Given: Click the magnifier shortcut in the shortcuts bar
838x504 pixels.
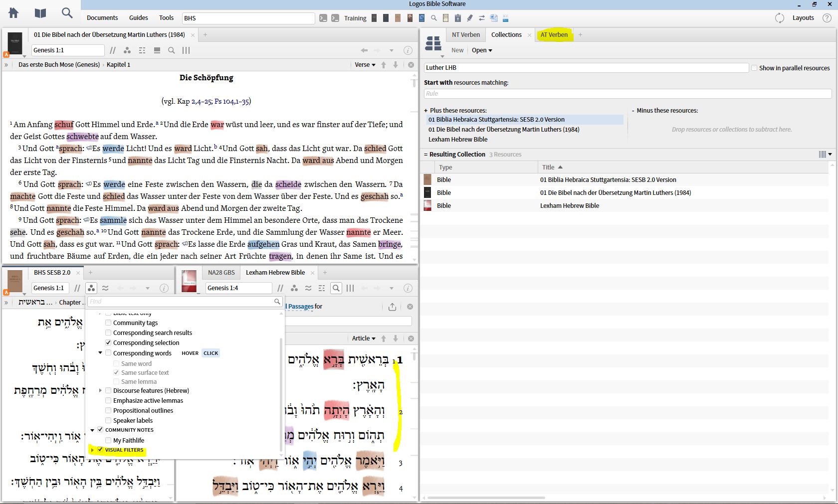Looking at the screenshot, I should click(433, 18).
